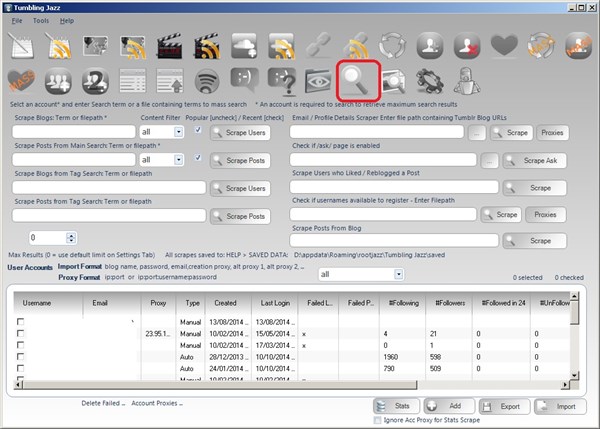
Task: Click the accounts table scroll right arrow
Action: (x=565, y=385)
